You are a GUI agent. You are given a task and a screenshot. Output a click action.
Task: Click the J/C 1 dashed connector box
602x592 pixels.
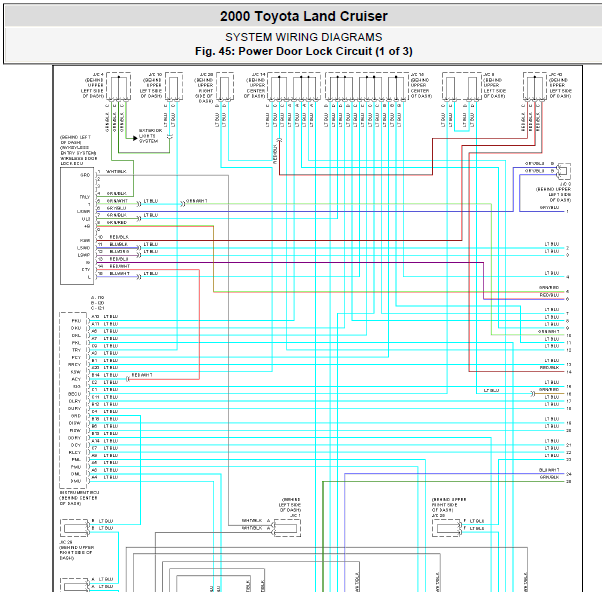pyautogui.click(x=286, y=528)
